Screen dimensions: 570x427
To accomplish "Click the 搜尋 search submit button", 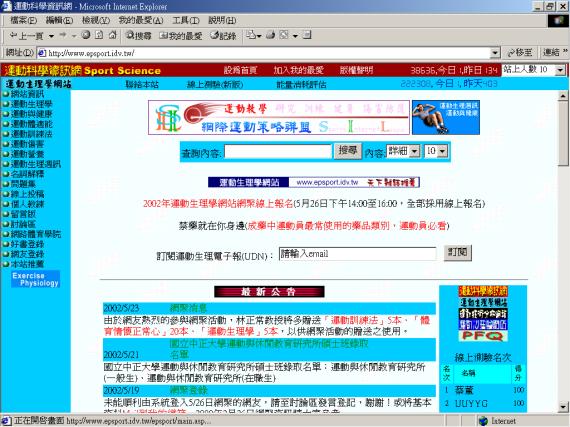I will coord(348,151).
